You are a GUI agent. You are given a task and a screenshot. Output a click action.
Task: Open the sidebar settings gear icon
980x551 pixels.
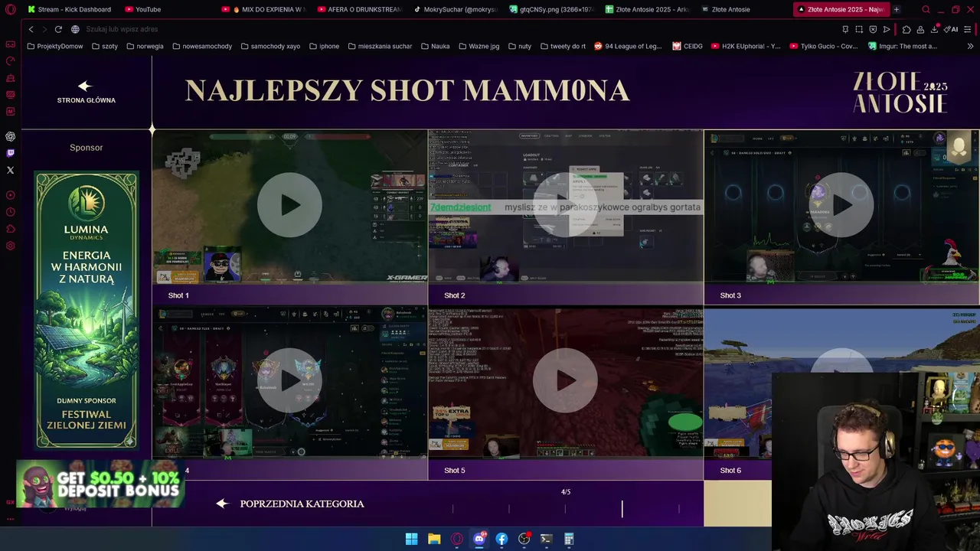click(10, 246)
